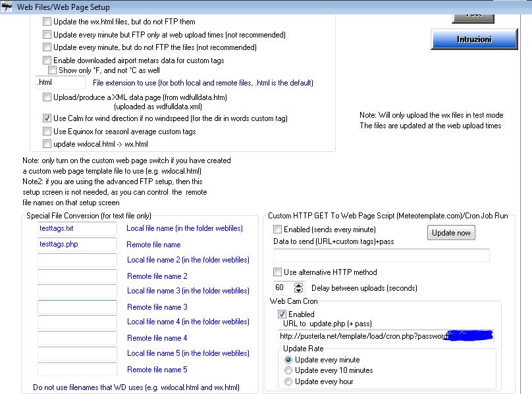Enable the 'Enabled (sends every minute)' HTTP GET checkbox
This screenshot has width=532, height=394.
[x=278, y=230]
